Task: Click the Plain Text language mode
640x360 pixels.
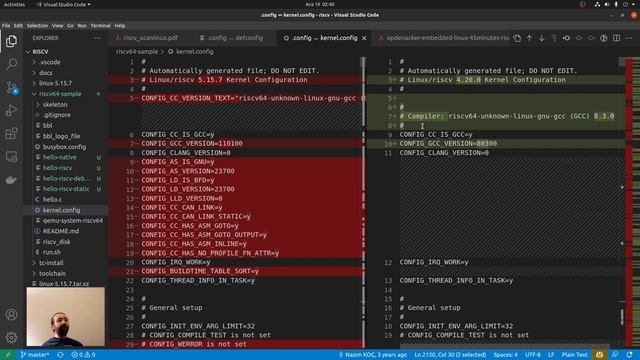Action: point(574,355)
